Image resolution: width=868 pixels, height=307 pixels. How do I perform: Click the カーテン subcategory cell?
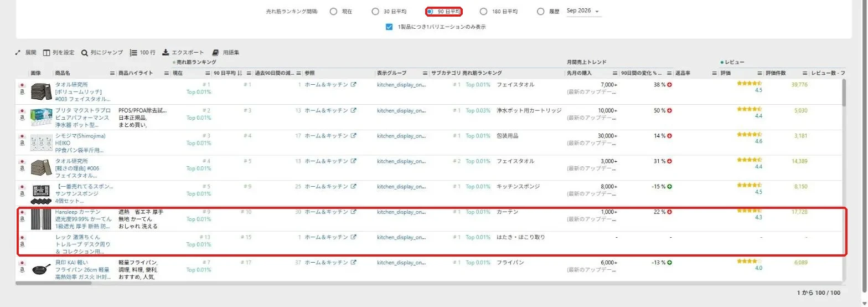pyautogui.click(x=508, y=212)
